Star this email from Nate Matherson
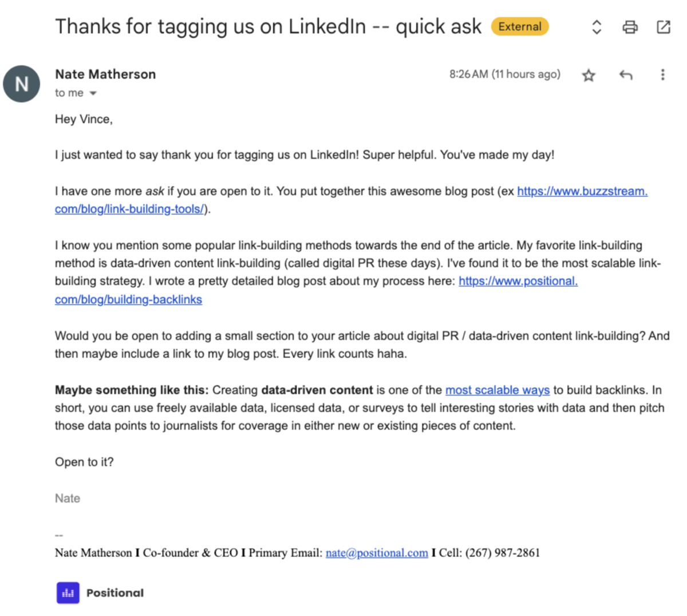The width and height of the screenshot is (687, 616). click(x=589, y=75)
